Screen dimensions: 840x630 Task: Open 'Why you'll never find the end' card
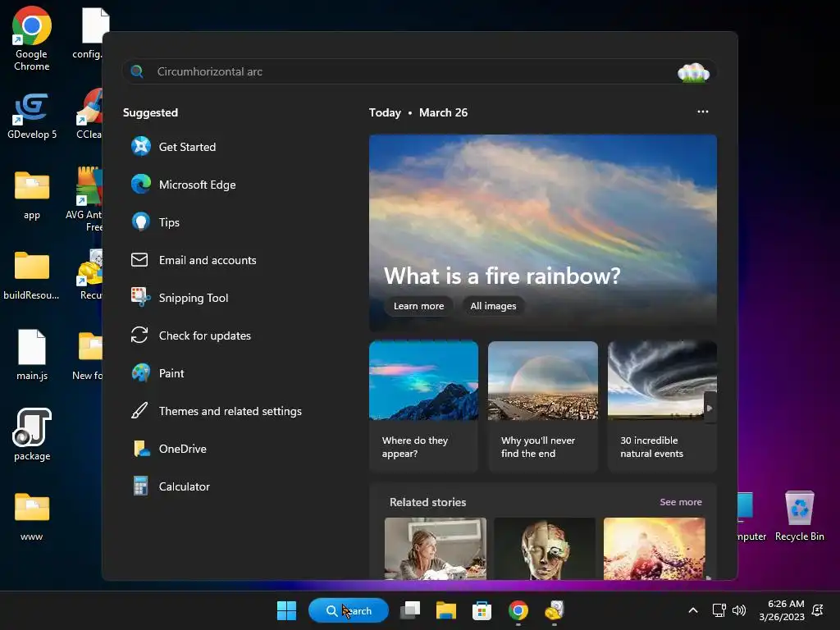[x=543, y=406]
